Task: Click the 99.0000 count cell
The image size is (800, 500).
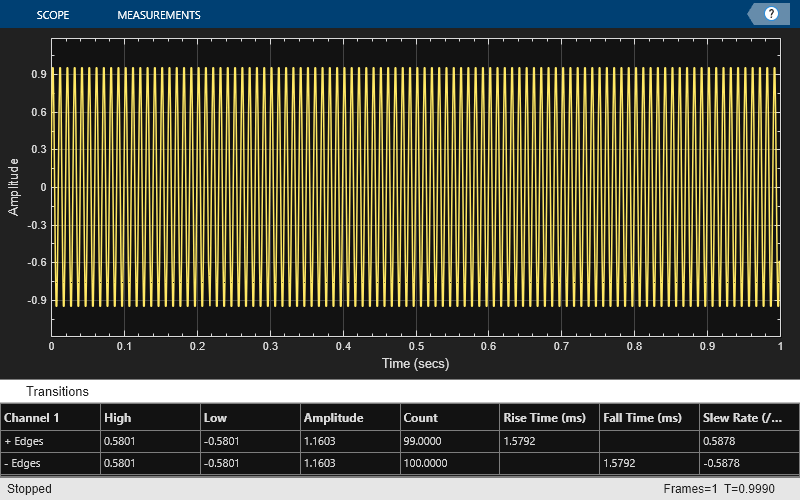Action: point(450,441)
